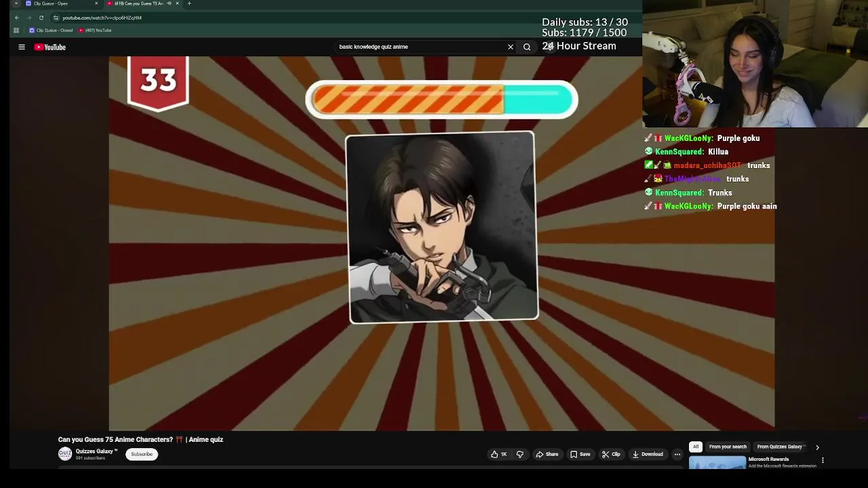Select the 'All' filter chip
This screenshot has width=868, height=488.
click(x=696, y=447)
